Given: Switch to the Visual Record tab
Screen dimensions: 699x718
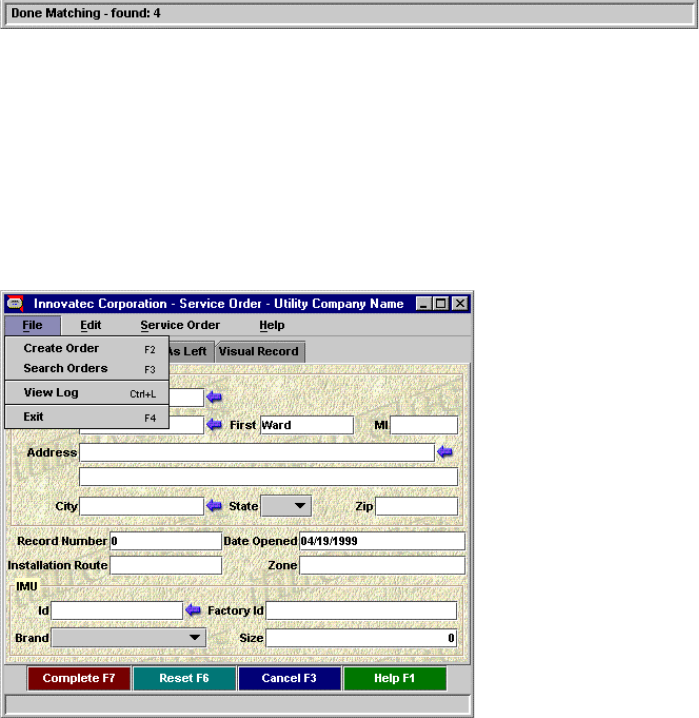Looking at the screenshot, I should click(260, 352).
